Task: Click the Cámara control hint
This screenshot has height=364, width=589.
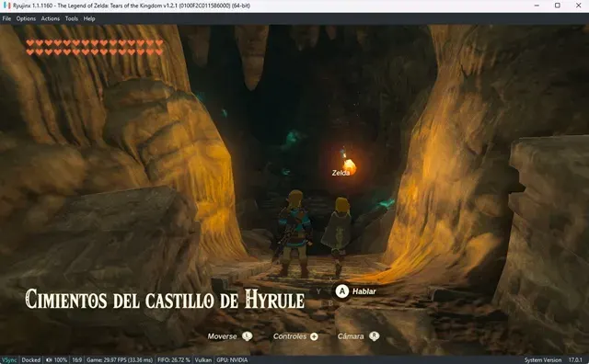Action: pyautogui.click(x=351, y=336)
